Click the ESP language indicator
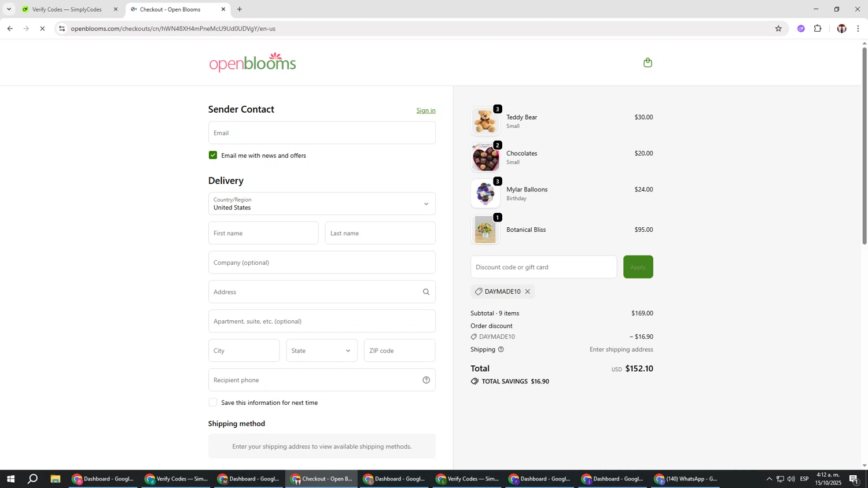The width and height of the screenshot is (868, 488). pos(804,479)
